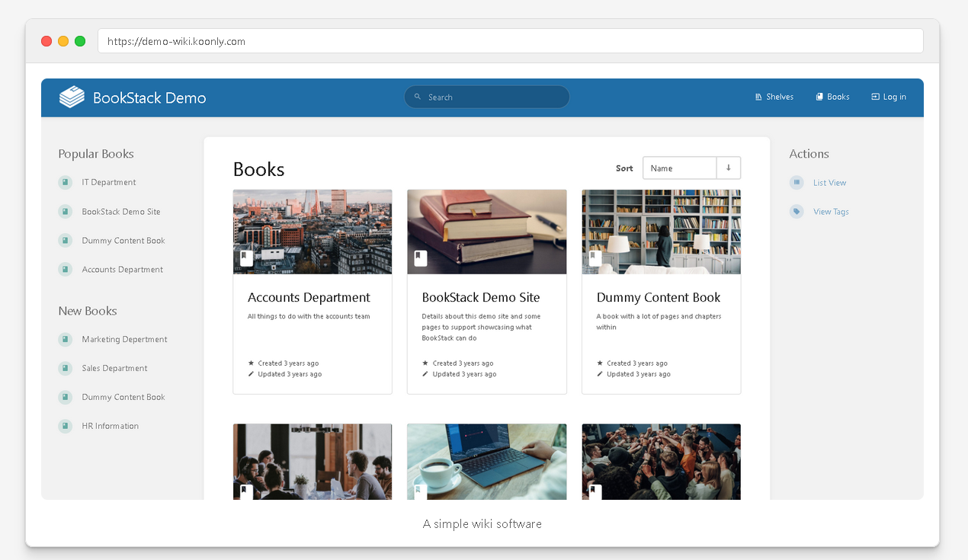Click the book icon beside new Dummy Content Book

[x=65, y=397]
